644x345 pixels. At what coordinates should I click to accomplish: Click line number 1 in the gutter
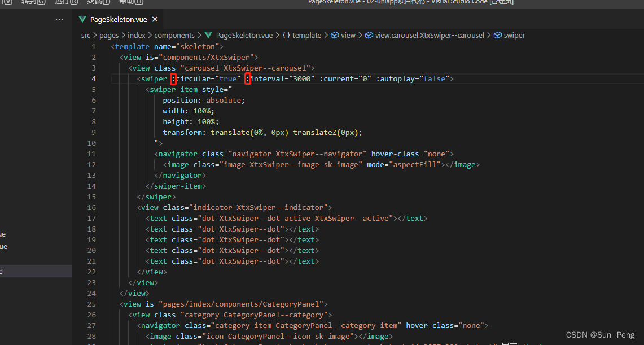coord(94,46)
